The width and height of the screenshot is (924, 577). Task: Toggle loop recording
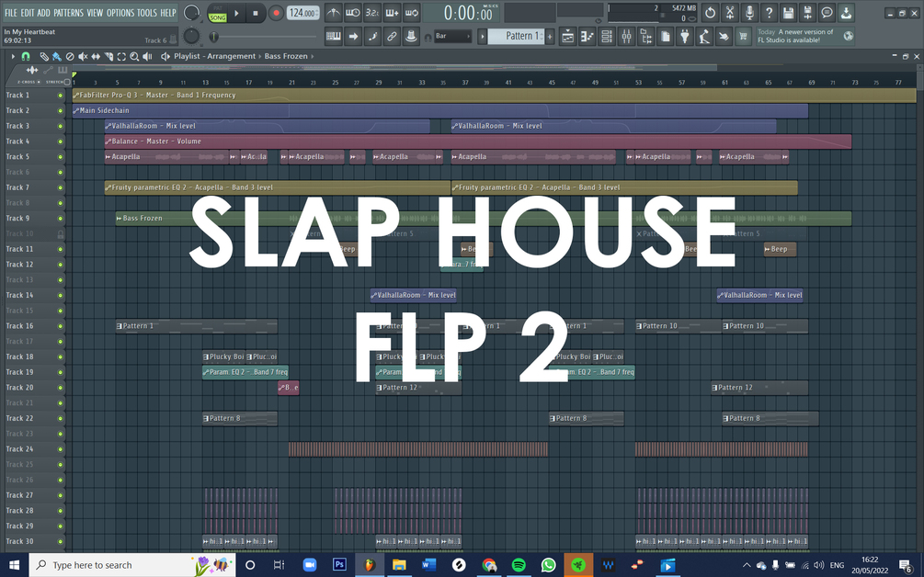(411, 12)
